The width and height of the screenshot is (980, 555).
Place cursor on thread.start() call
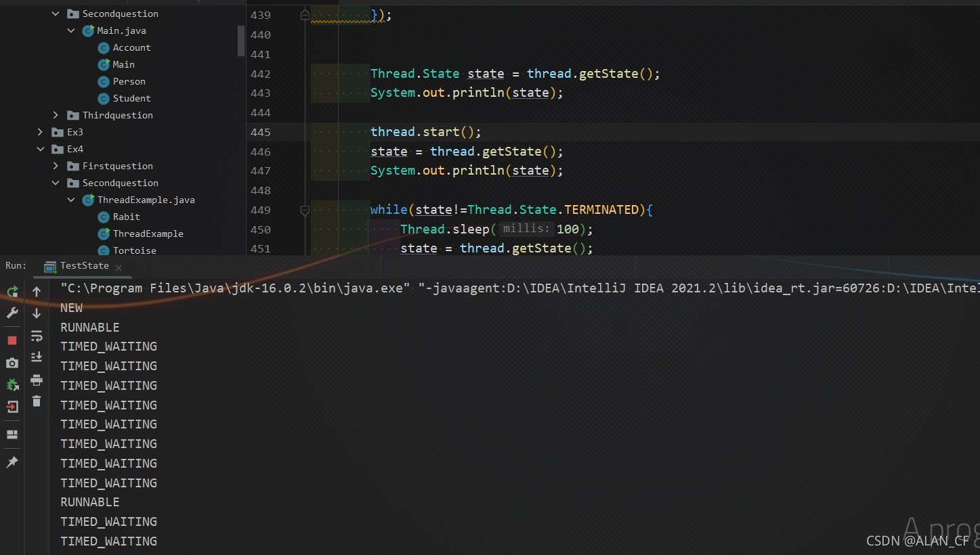click(x=426, y=132)
